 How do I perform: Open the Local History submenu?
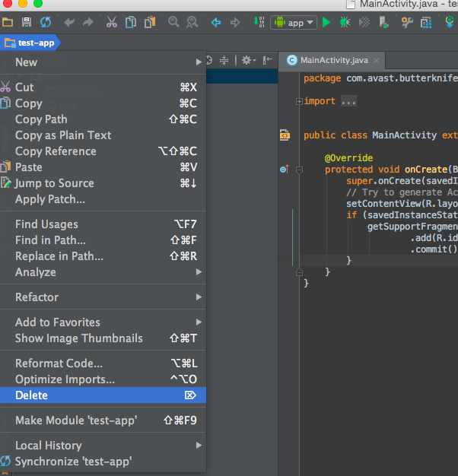point(103,446)
